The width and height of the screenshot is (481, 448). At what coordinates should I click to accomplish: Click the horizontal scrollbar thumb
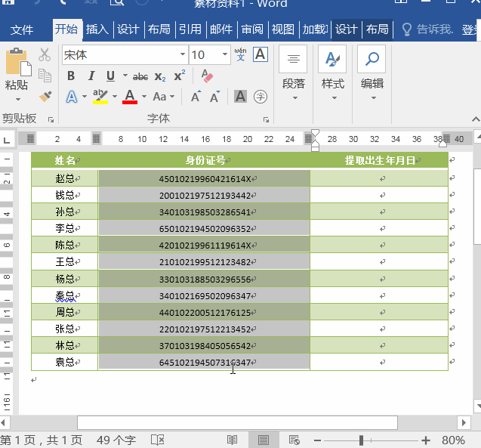tap(237, 423)
